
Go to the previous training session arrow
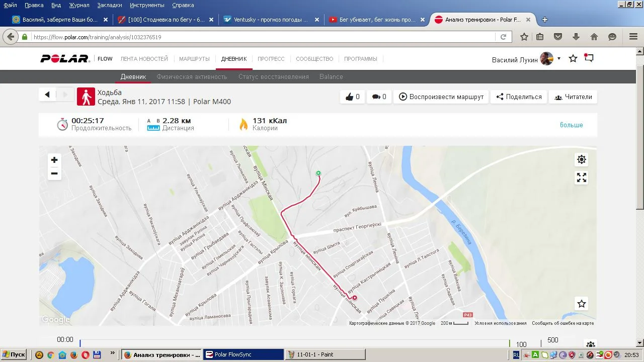coord(47,95)
